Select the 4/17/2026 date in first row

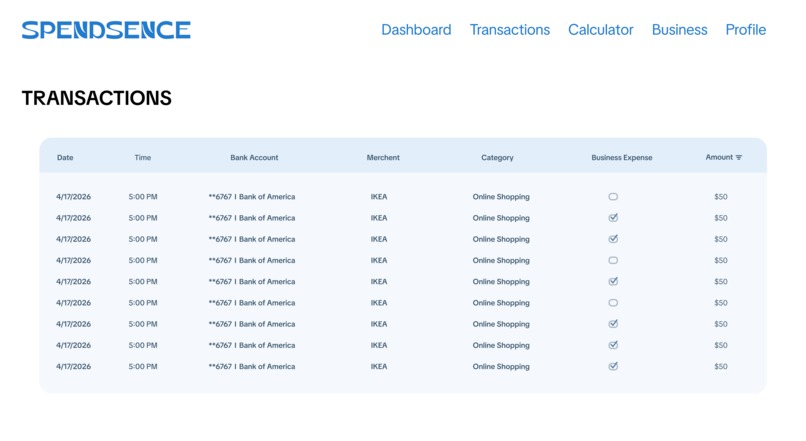(x=74, y=197)
